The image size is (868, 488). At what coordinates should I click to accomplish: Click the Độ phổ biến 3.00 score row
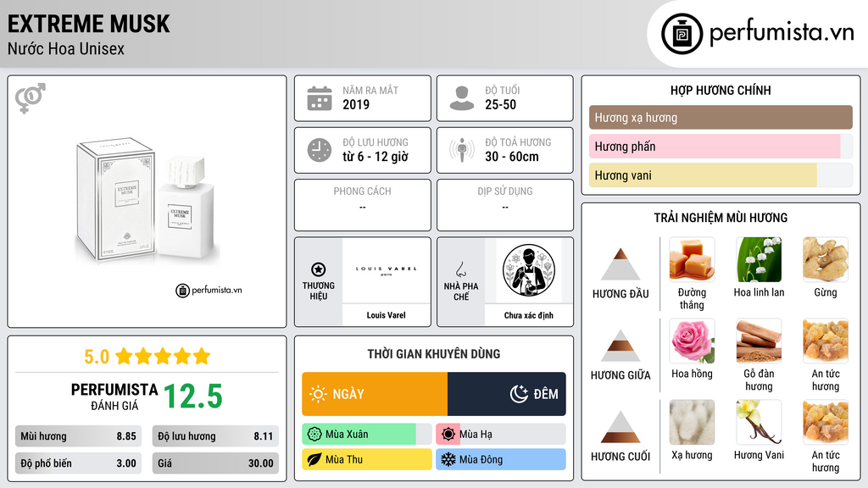(78, 463)
